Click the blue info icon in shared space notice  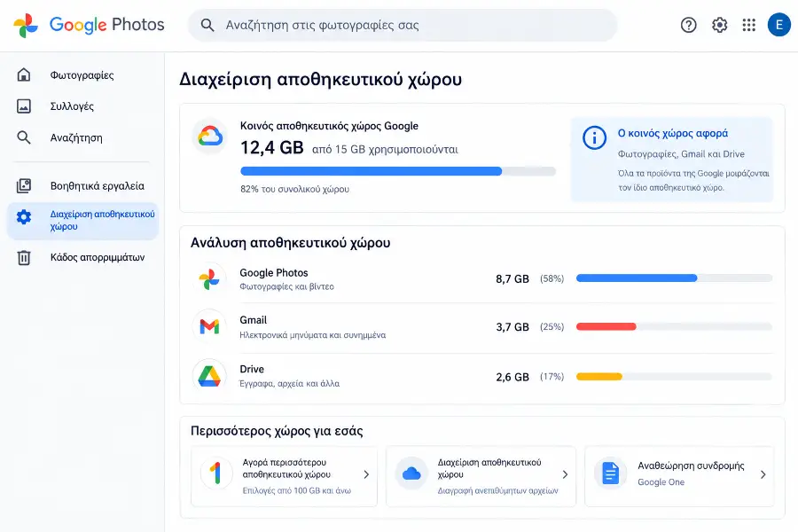pos(594,137)
